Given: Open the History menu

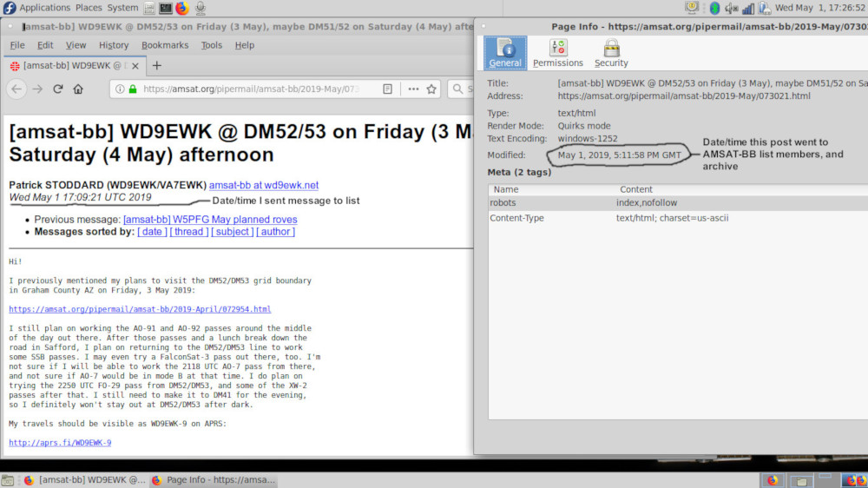Looking at the screenshot, I should point(114,45).
